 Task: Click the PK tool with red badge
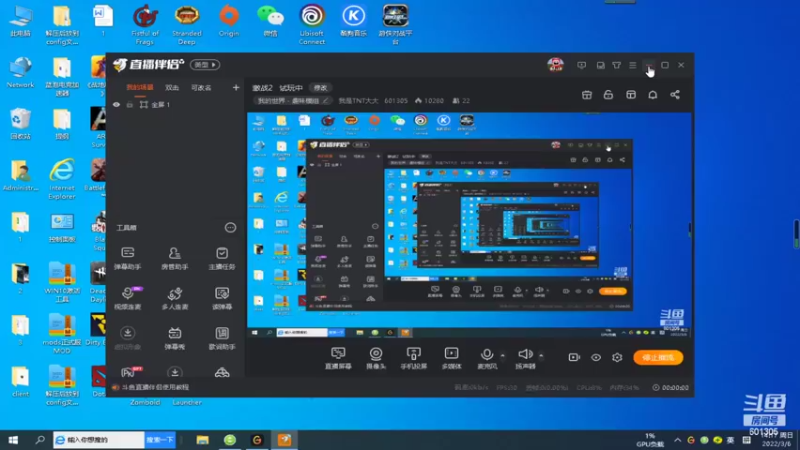(131, 371)
